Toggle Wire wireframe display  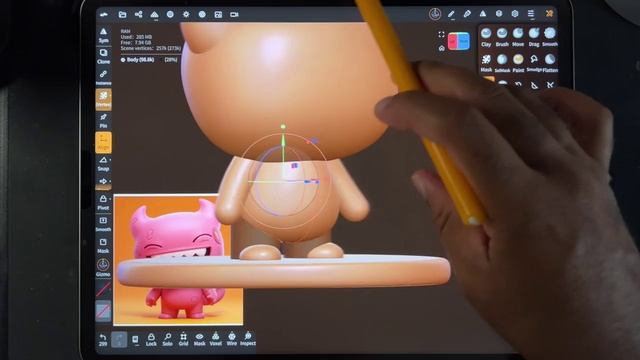(x=231, y=339)
